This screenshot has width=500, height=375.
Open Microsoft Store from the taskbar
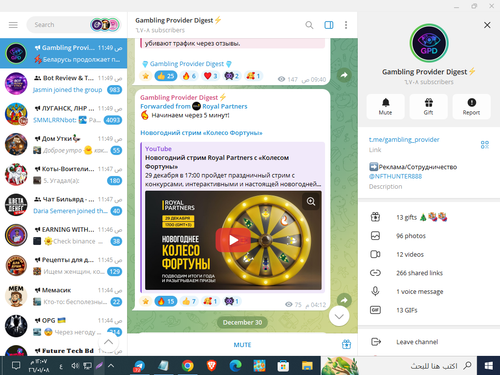[283, 366]
